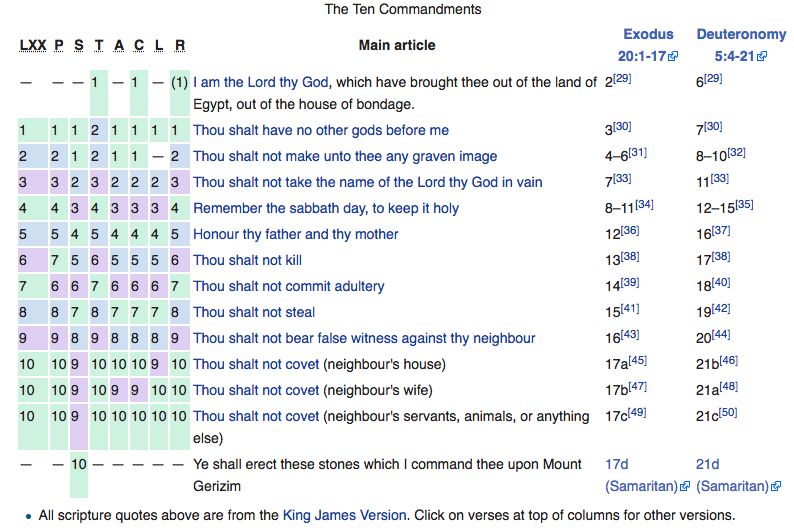Image resolution: width=794 pixels, height=531 pixels.
Task: Open footnote [46] next to verse 21b
Action: [x=729, y=360]
